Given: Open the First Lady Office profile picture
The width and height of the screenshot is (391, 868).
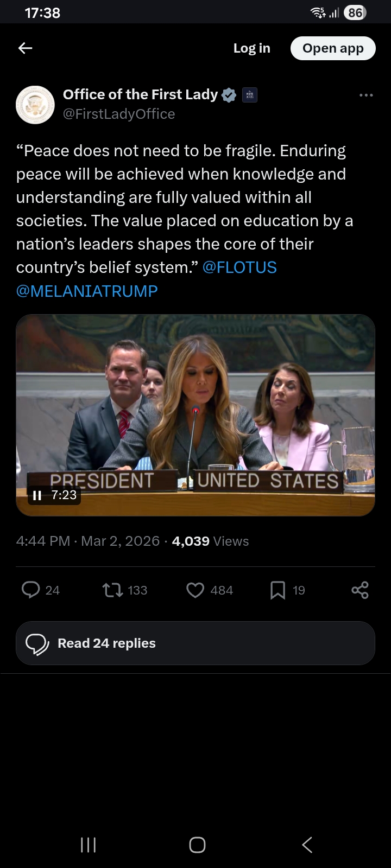Looking at the screenshot, I should [35, 105].
